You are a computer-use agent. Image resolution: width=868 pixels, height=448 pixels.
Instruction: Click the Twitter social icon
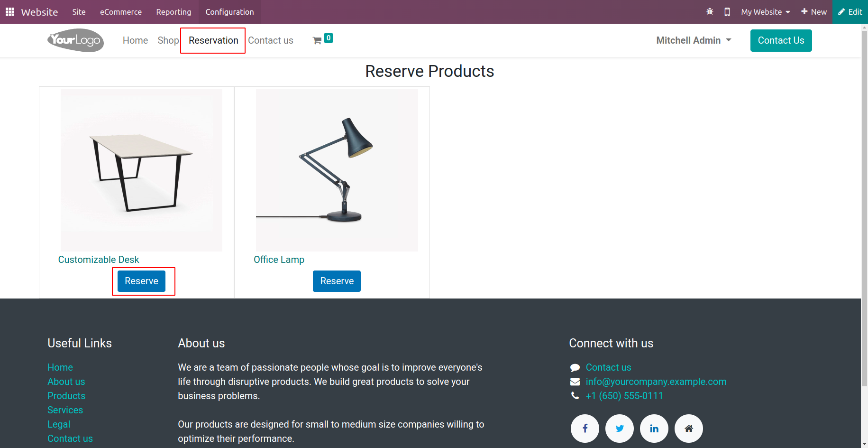(x=620, y=429)
